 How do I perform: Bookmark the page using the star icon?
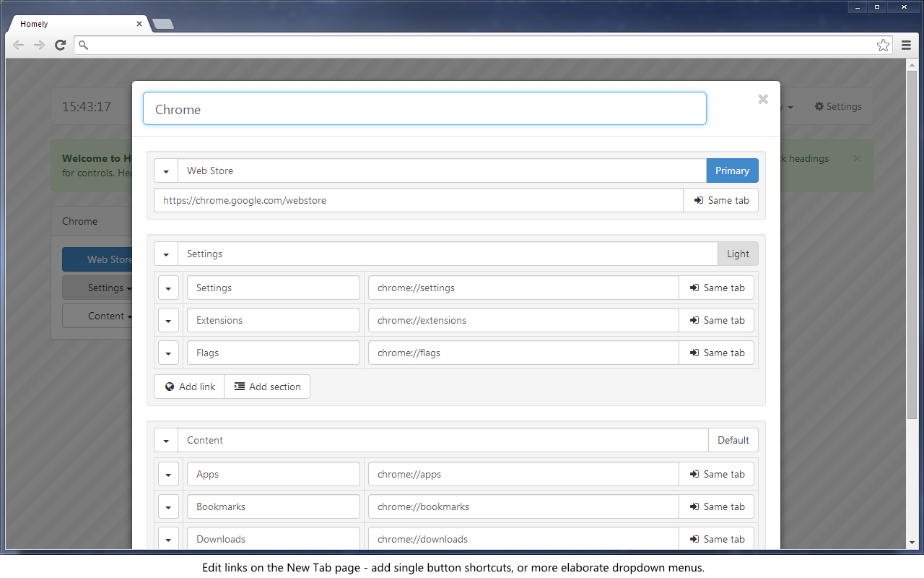[x=884, y=46]
